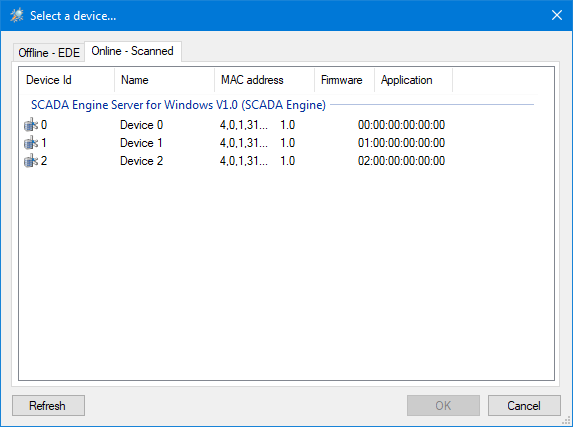Select the Online - Scanned tab
This screenshot has width=573, height=427.
tap(132, 51)
